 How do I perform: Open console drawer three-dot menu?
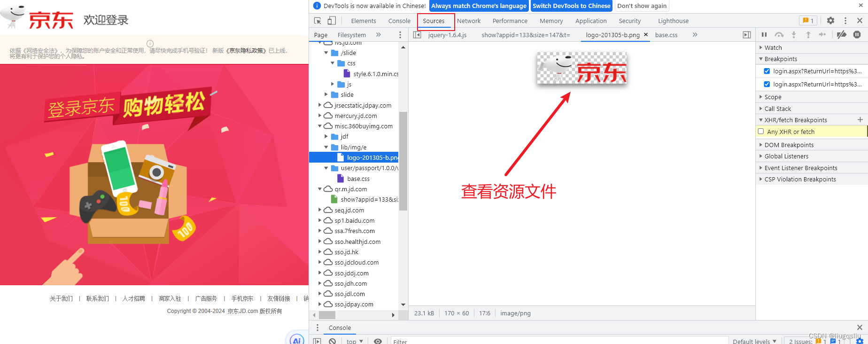(x=318, y=328)
